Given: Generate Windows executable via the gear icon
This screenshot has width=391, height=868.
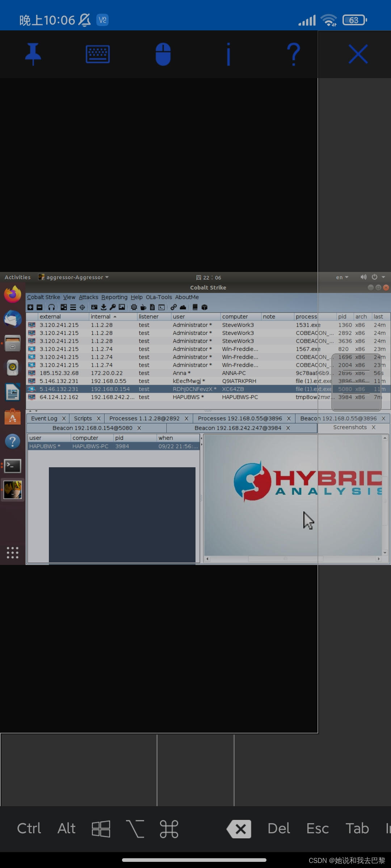Looking at the screenshot, I should (x=134, y=307).
